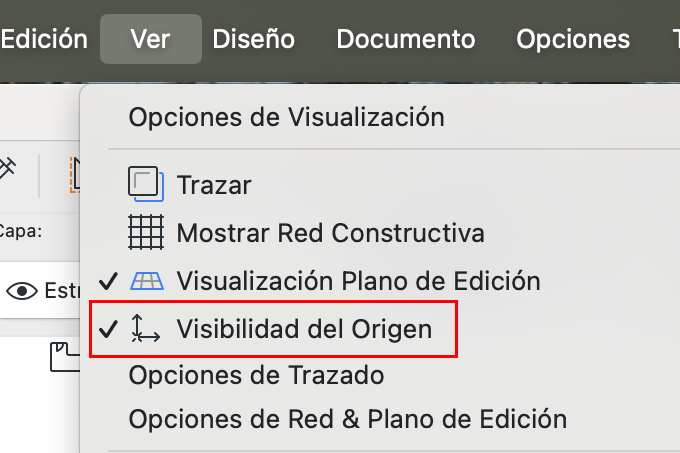Click the origin axes icon

click(146, 329)
